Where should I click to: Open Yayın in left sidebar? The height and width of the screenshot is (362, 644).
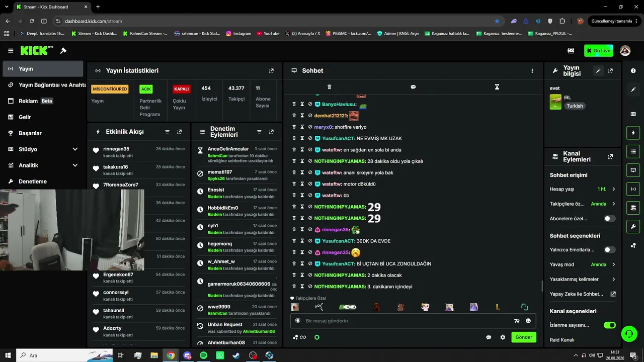click(43, 69)
